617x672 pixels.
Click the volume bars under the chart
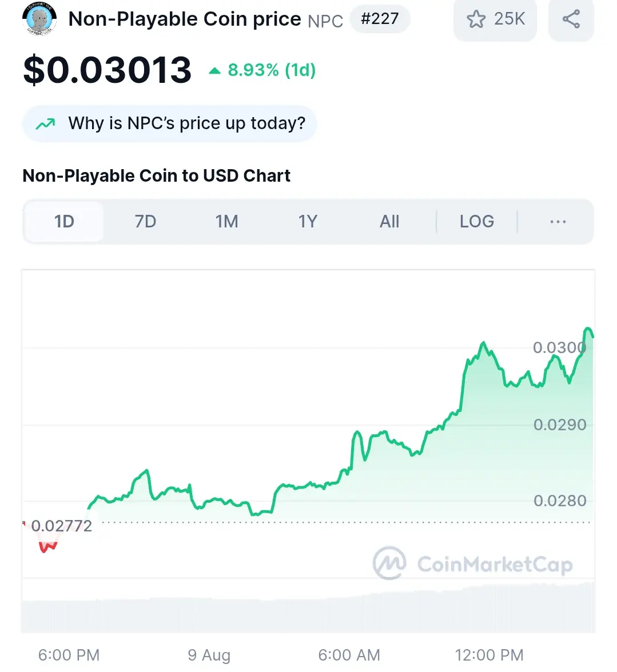[308, 608]
